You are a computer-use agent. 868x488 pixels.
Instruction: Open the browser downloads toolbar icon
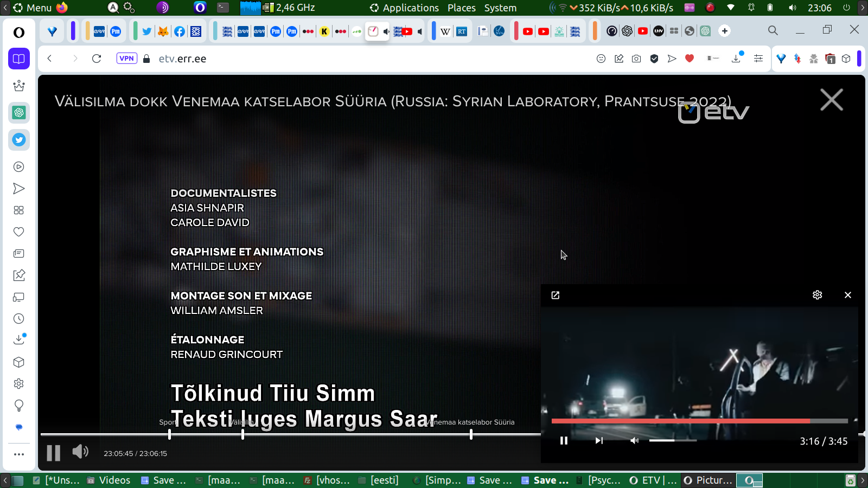[737, 58]
